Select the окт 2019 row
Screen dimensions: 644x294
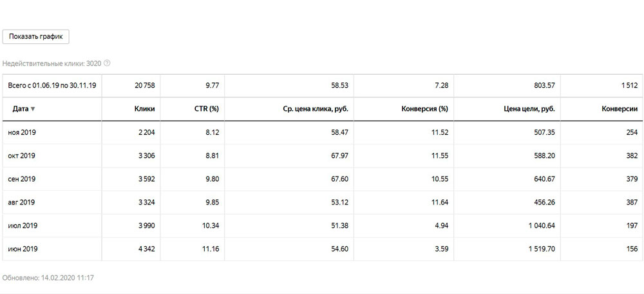[22, 155]
